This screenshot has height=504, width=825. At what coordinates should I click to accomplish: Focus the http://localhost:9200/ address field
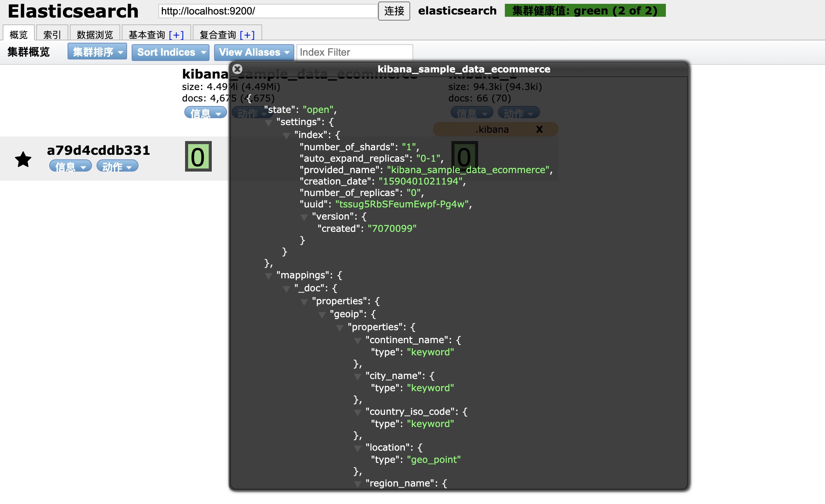click(268, 11)
